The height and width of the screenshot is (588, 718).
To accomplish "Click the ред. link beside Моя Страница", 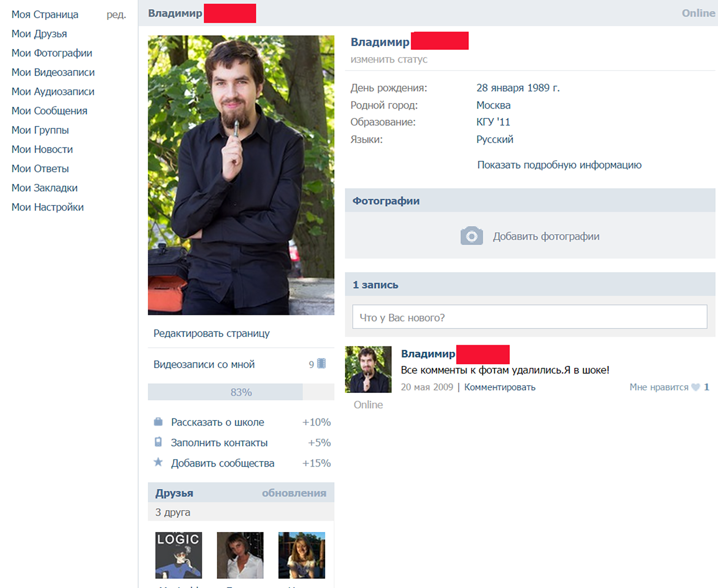I will point(116,15).
